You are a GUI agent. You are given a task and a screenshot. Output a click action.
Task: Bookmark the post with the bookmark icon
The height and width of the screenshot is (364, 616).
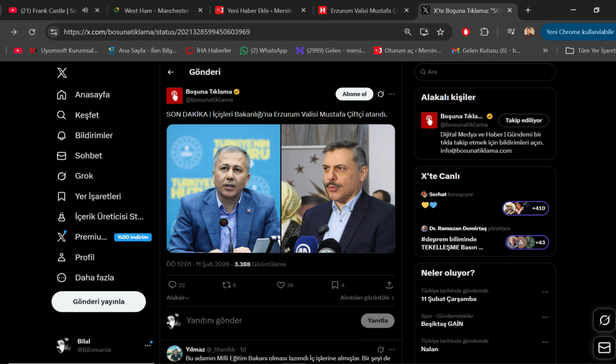pyautogui.click(x=335, y=285)
